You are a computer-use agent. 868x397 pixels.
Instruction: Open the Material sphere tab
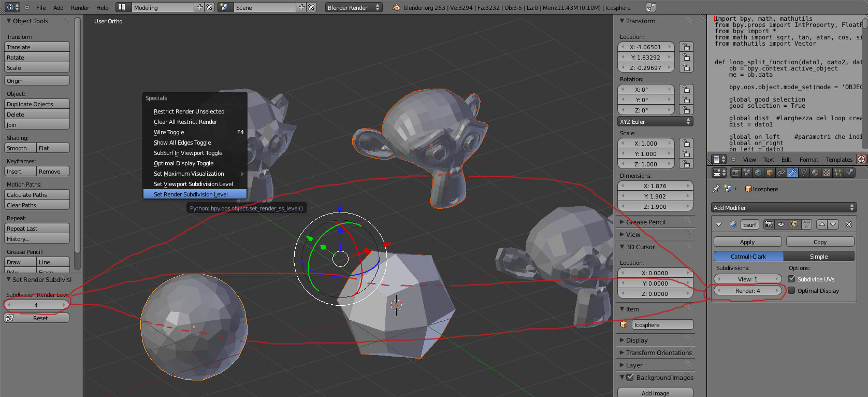pyautogui.click(x=815, y=173)
